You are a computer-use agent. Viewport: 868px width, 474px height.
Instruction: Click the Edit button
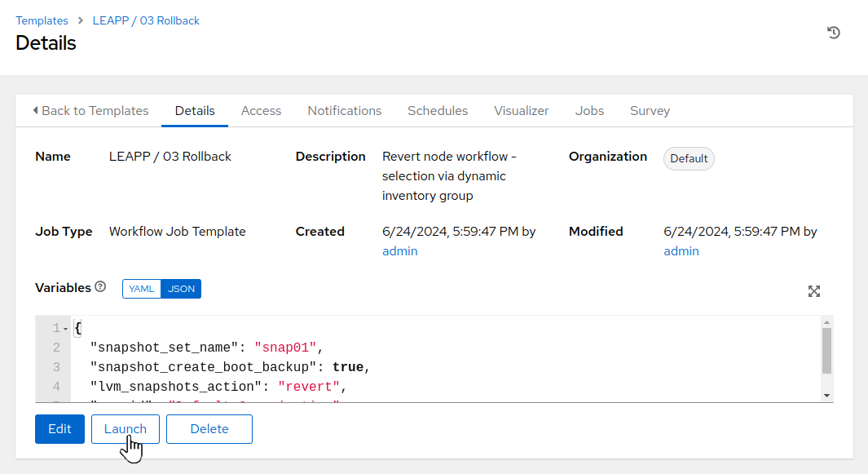coord(59,429)
